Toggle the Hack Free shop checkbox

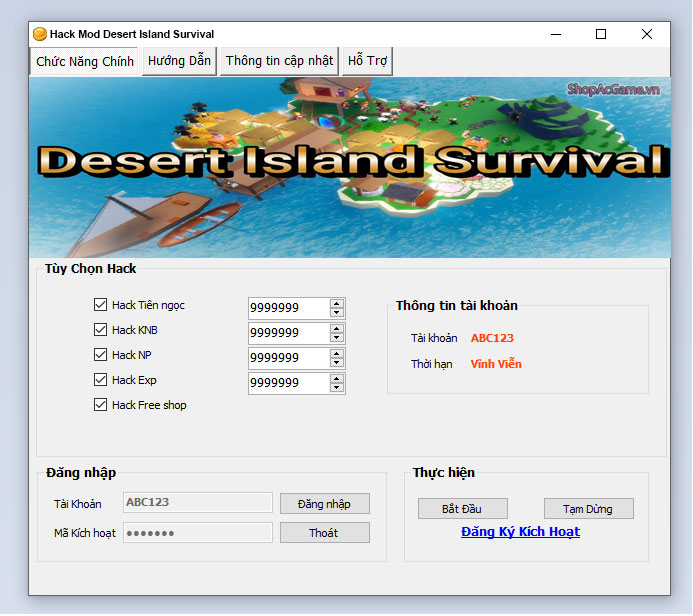[x=100, y=405]
